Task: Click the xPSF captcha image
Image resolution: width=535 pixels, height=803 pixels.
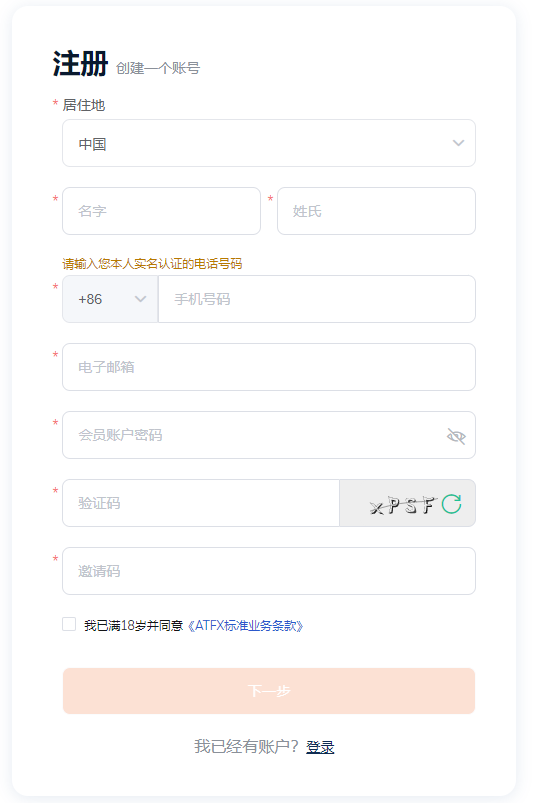Action: coord(403,505)
